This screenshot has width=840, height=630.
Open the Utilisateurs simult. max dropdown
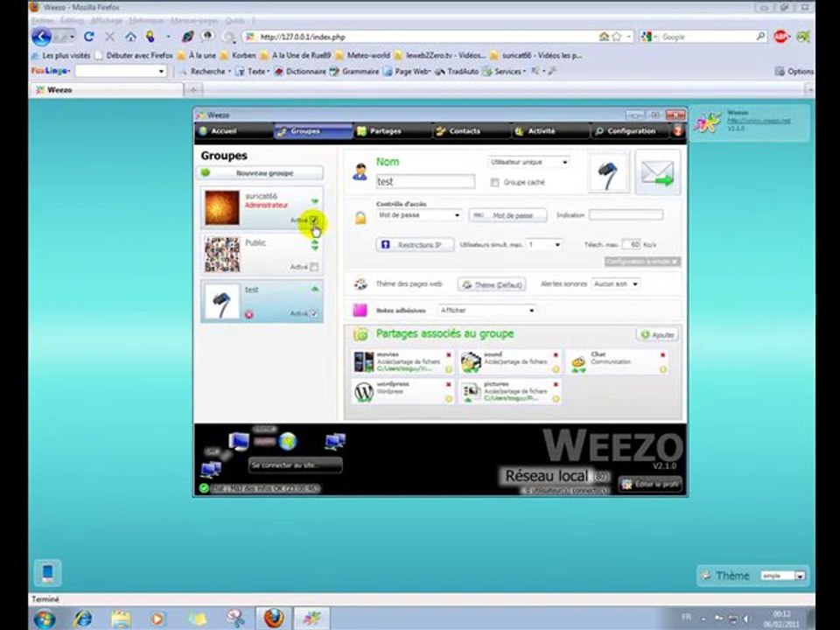coord(543,244)
